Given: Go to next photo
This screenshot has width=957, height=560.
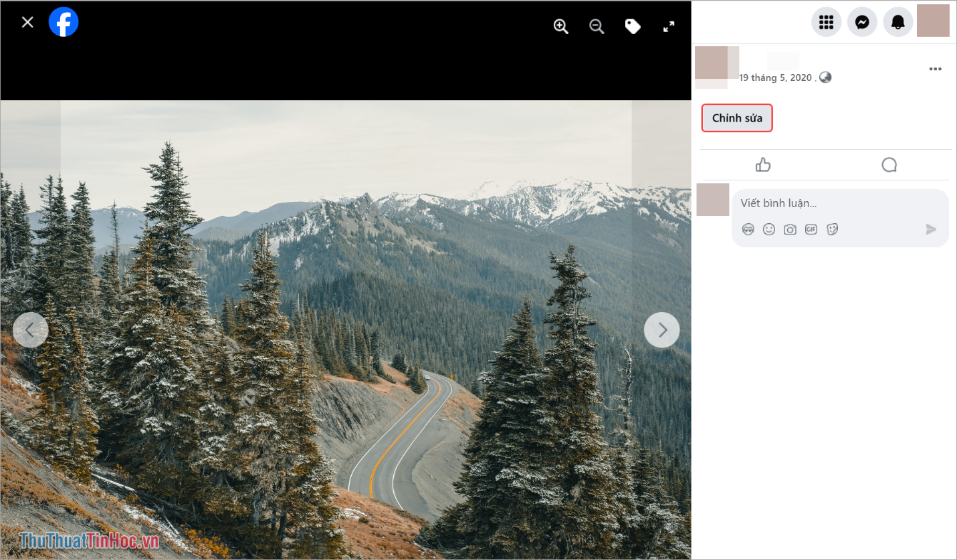Looking at the screenshot, I should [x=661, y=329].
